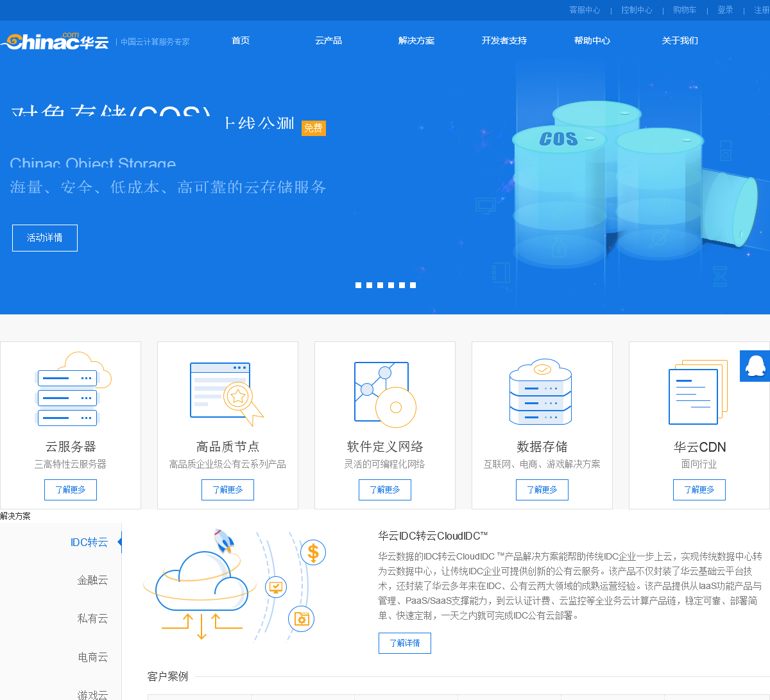The width and height of the screenshot is (770, 700).
Task: Click the 高品质节点 certificate icon
Action: coord(227,393)
